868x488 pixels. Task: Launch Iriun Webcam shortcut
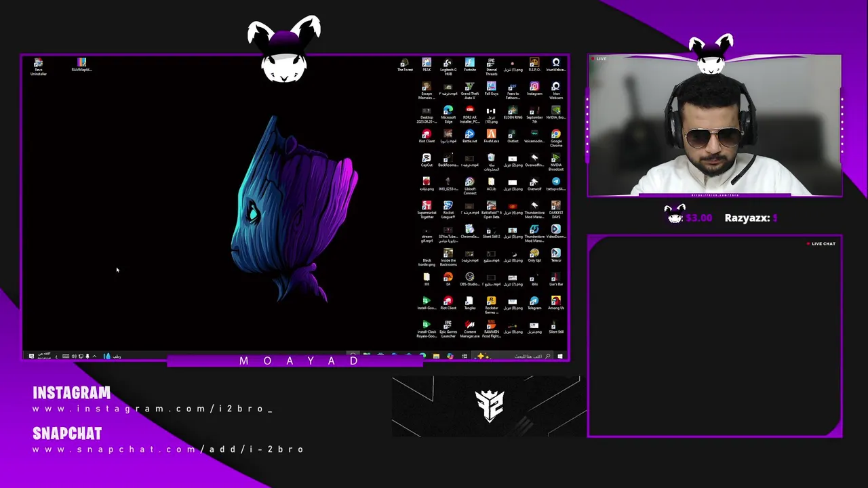556,91
